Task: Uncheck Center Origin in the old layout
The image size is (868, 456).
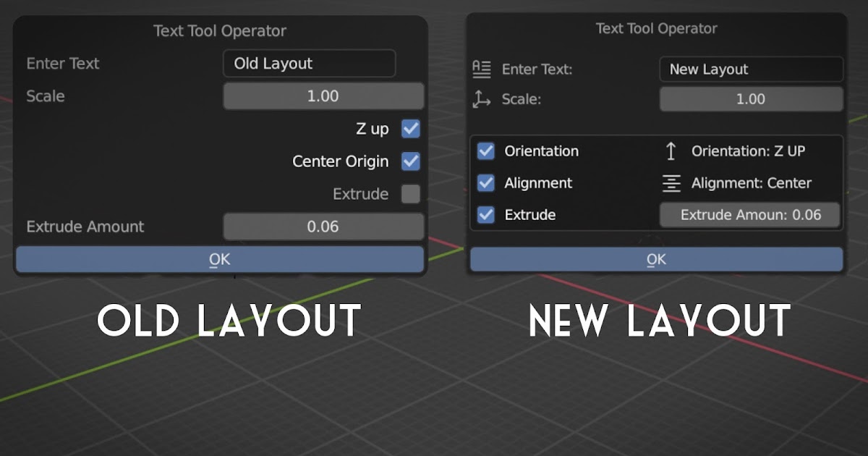Action: (410, 161)
